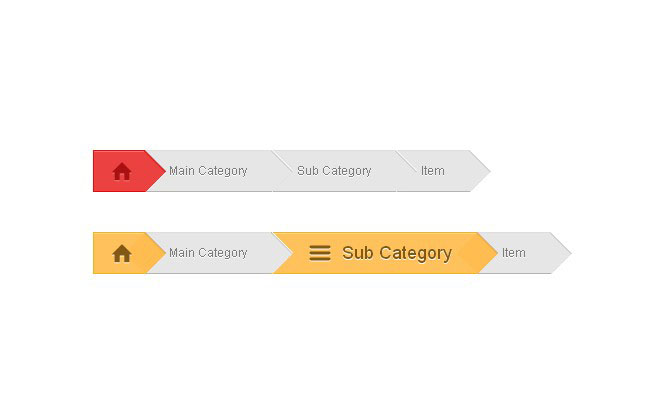This screenshot has width=650, height=400.
Task: Go to Item in the red-home breadcrumb
Action: point(433,171)
